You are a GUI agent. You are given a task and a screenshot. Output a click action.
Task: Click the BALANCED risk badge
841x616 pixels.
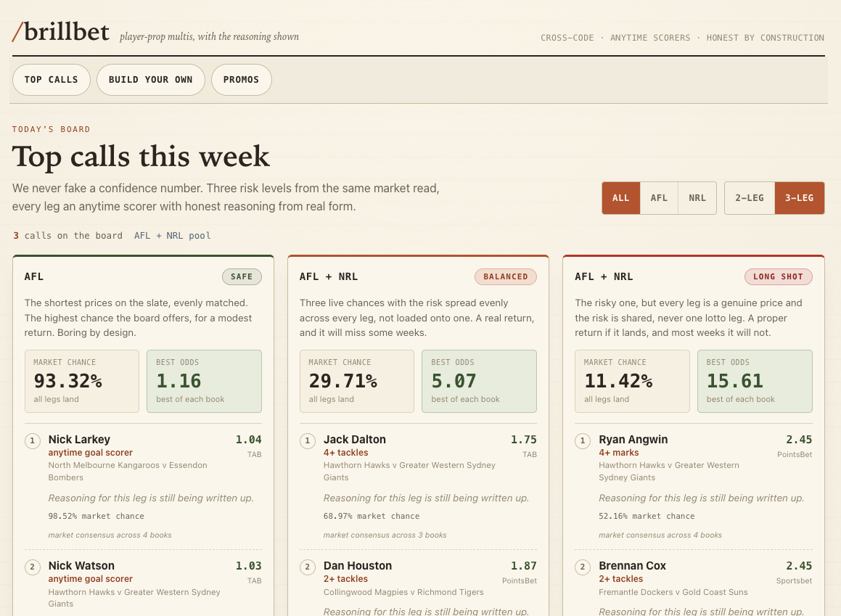click(x=505, y=276)
